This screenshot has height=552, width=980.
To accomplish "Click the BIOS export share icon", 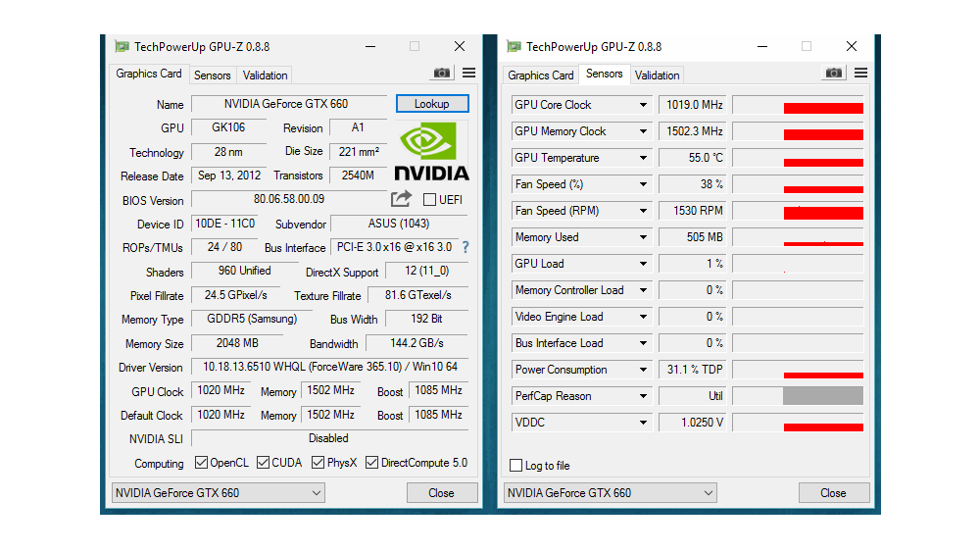I will [401, 199].
